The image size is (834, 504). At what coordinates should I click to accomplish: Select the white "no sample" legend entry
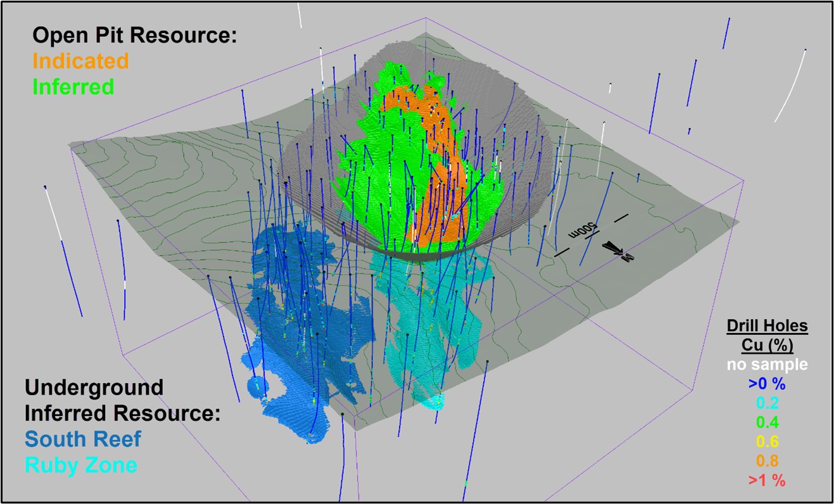click(x=767, y=365)
